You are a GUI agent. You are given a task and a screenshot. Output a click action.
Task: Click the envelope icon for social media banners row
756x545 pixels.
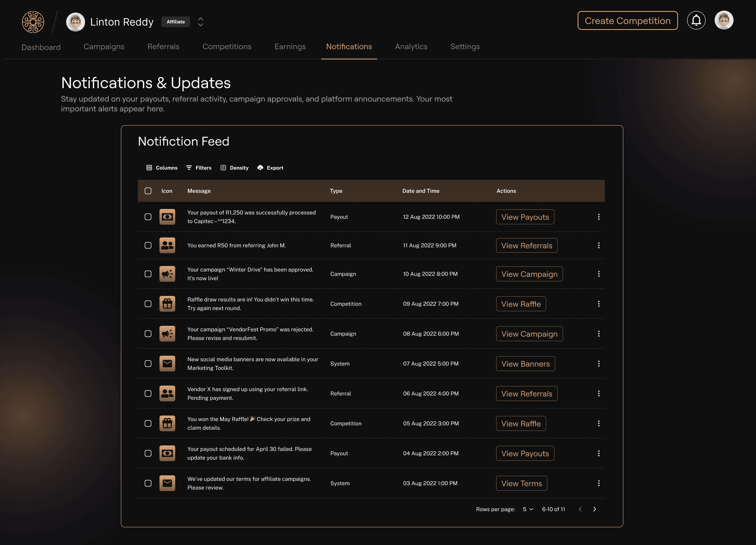point(167,364)
